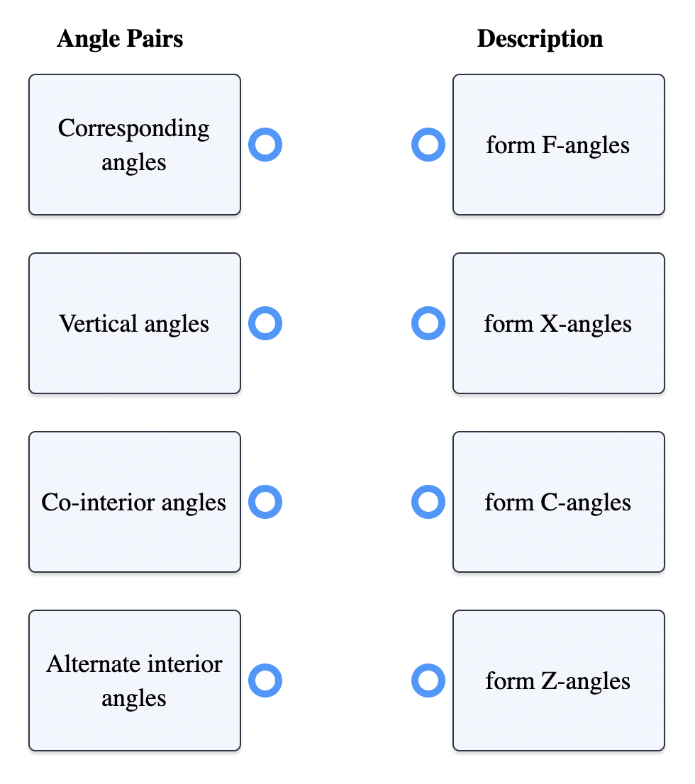Select the radio next to Co-interior angles
The image size is (695, 784).
tap(265, 502)
